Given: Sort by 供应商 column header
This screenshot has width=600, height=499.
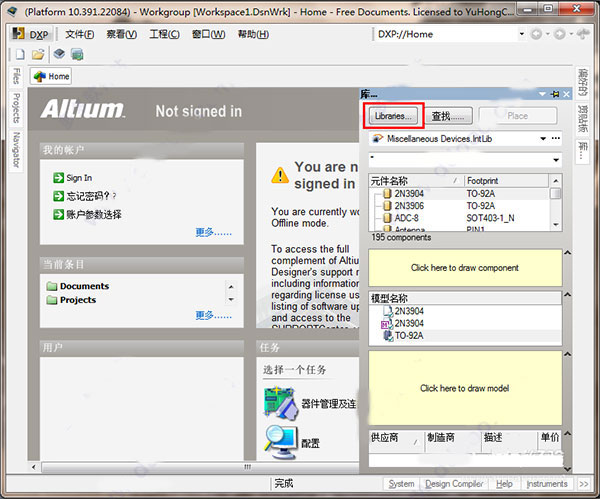Looking at the screenshot, I should (x=396, y=437).
